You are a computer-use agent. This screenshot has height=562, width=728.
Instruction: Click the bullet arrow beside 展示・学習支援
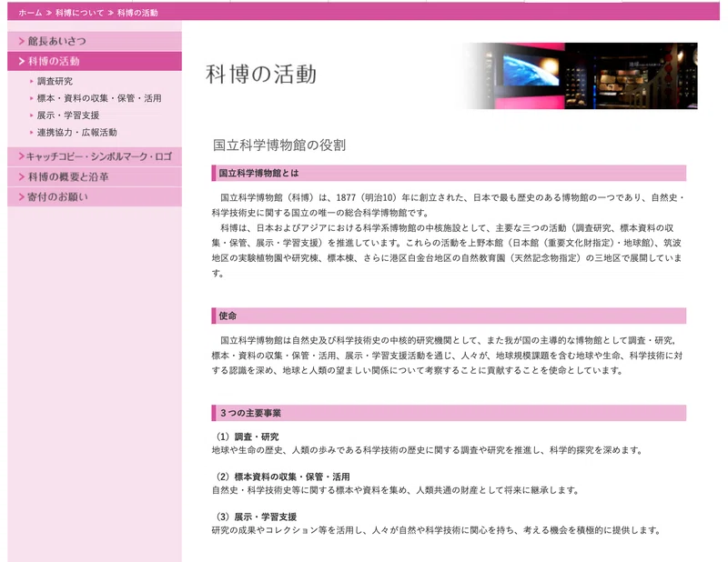pyautogui.click(x=32, y=115)
